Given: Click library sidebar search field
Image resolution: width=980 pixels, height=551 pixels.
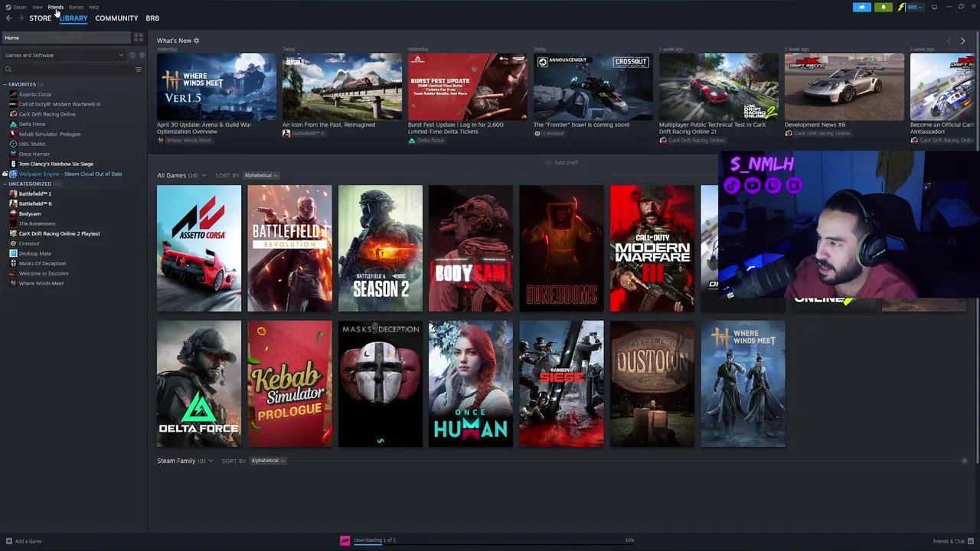Looking at the screenshot, I should tap(73, 70).
